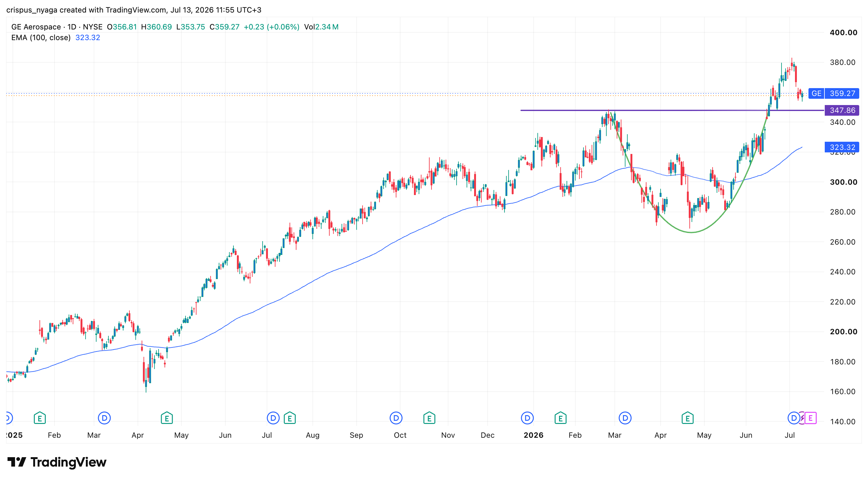Image resolution: width=868 pixels, height=481 pixels.
Task: Click the dividend D marker in March 2025
Action: click(x=104, y=418)
